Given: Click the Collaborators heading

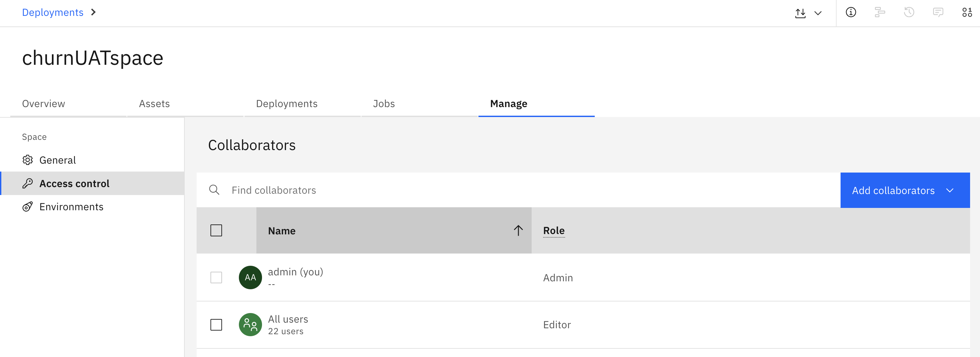Looking at the screenshot, I should pos(252,145).
